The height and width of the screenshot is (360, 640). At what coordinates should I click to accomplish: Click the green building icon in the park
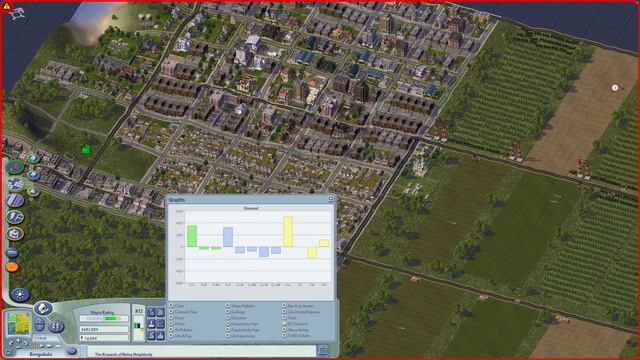(x=85, y=149)
